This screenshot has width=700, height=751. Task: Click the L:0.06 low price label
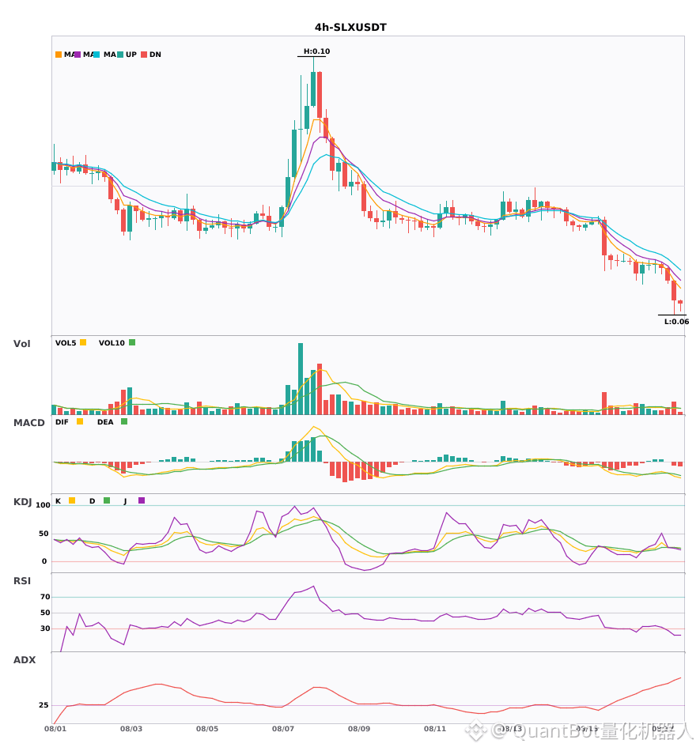pos(676,322)
